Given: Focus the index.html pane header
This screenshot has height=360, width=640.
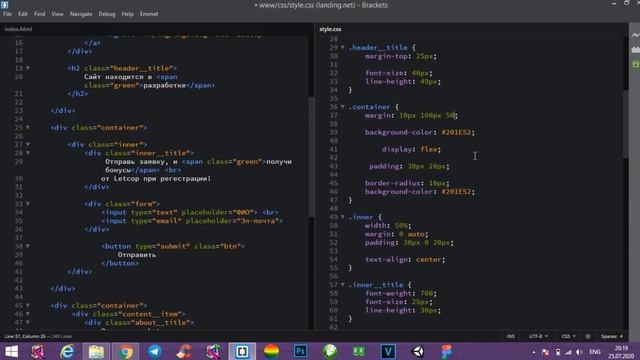Looking at the screenshot, I should (x=18, y=29).
